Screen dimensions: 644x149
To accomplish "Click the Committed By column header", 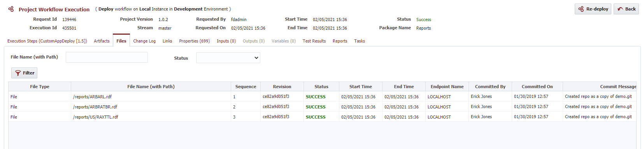I will coord(490,87).
